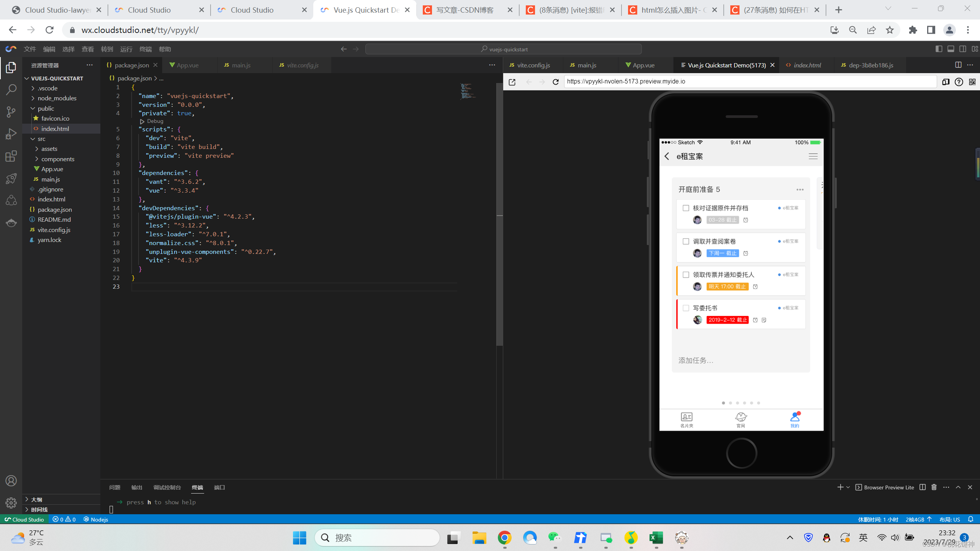980x551 pixels.
Task: Switch to the App.vue editor tab
Action: 187,65
